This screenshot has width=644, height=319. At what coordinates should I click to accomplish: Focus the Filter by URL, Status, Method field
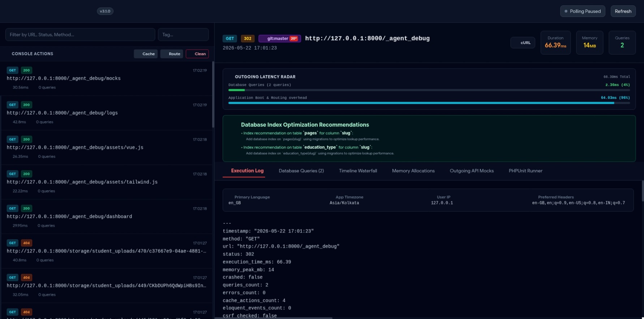click(80, 35)
